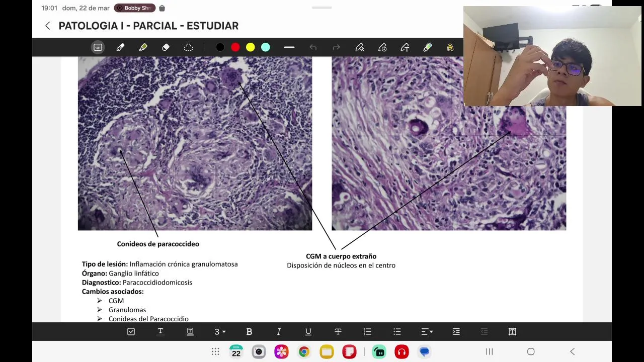644x362 pixels.
Task: Toggle italic formatting
Action: pos(279,331)
